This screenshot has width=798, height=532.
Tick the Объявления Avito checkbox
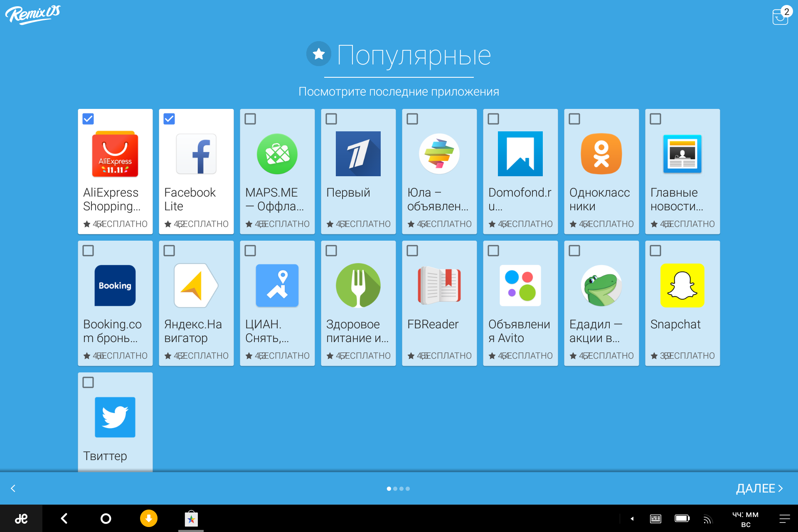[493, 251]
